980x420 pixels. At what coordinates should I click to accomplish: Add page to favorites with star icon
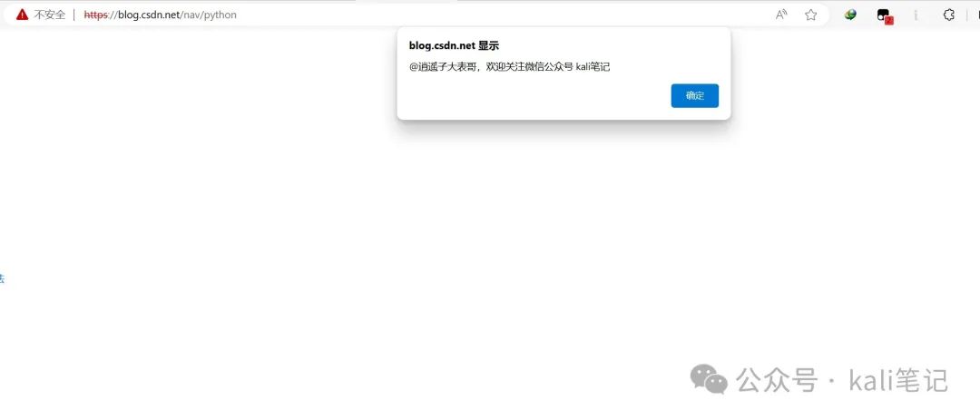810,15
